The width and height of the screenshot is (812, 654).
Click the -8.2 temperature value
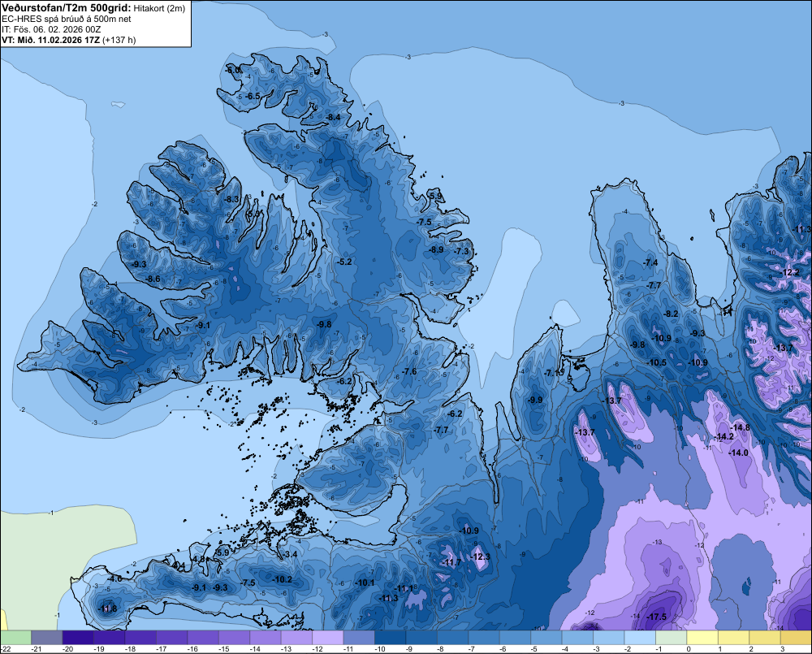tap(672, 314)
